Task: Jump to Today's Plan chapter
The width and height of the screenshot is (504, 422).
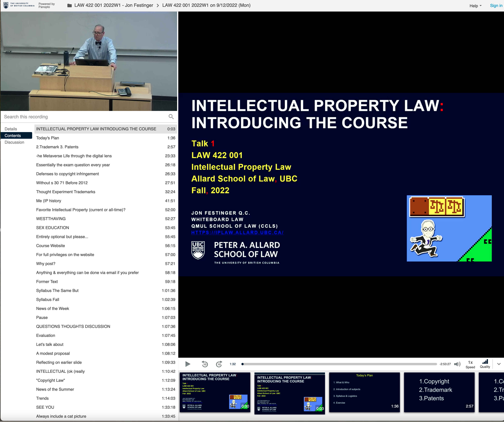Action: click(106, 138)
